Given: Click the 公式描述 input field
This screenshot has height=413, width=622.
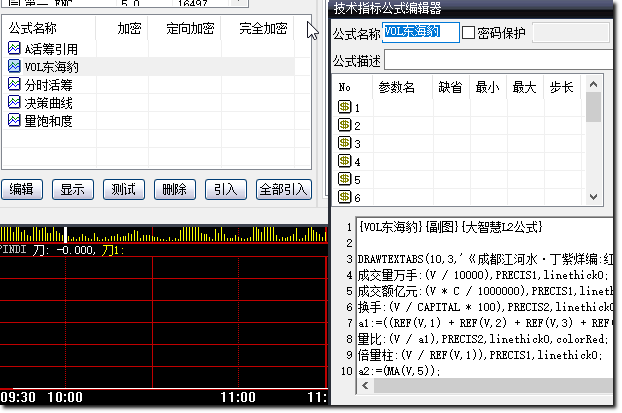Looking at the screenshot, I should [x=499, y=60].
